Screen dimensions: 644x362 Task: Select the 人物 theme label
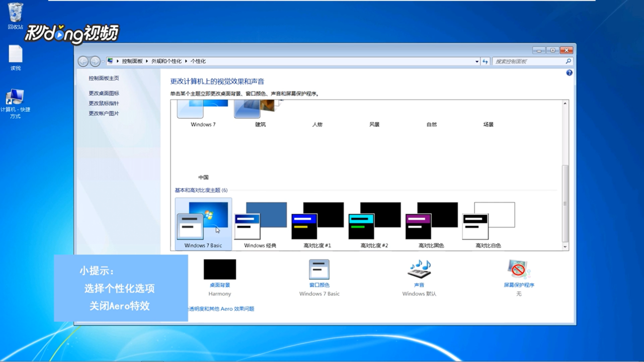[317, 125]
